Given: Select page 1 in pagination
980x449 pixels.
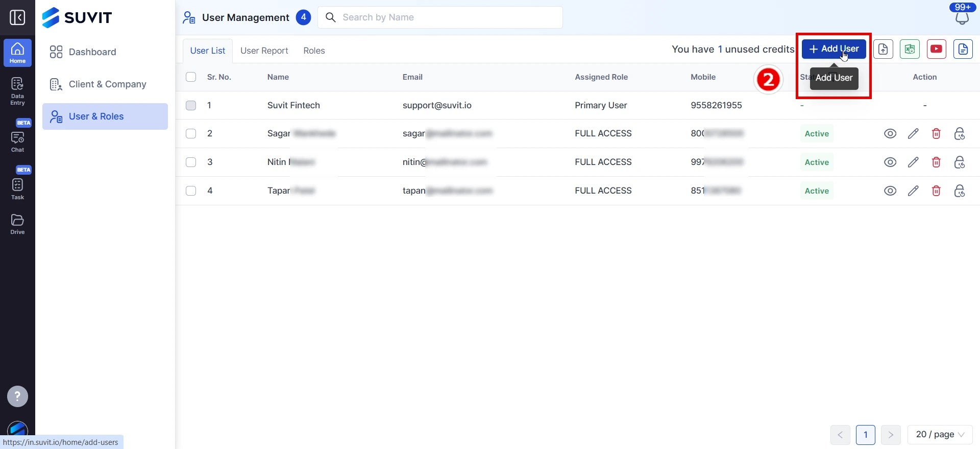Looking at the screenshot, I should 866,435.
